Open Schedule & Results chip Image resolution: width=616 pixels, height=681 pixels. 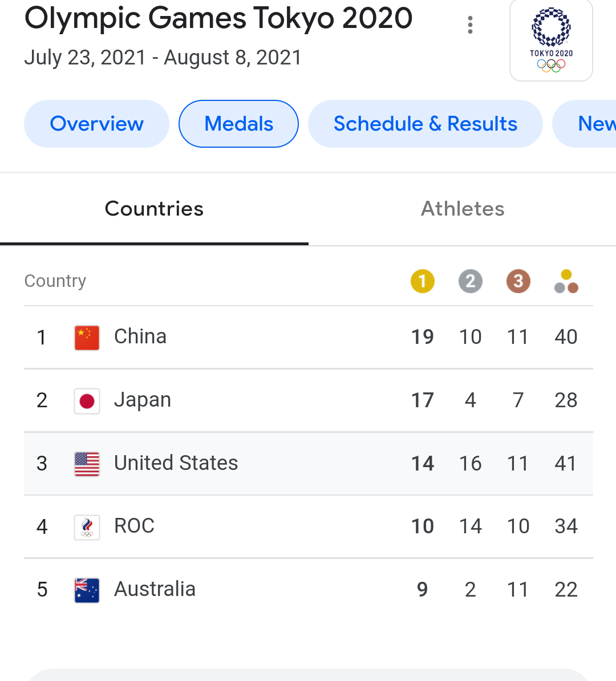point(425,124)
